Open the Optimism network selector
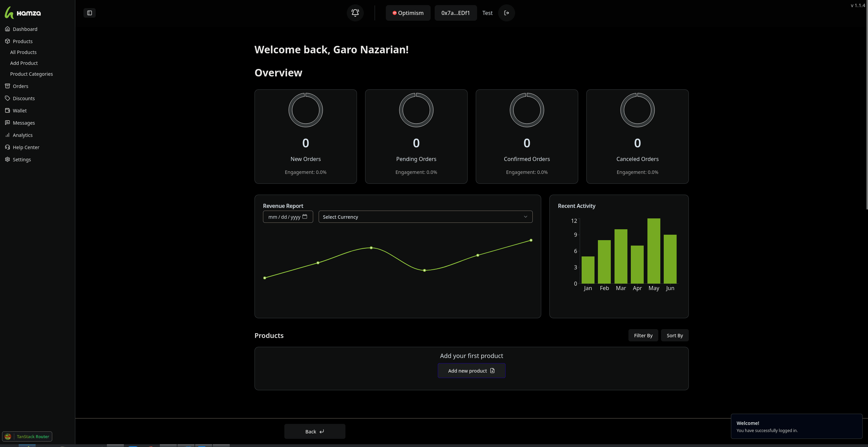This screenshot has height=447, width=868. coord(408,13)
